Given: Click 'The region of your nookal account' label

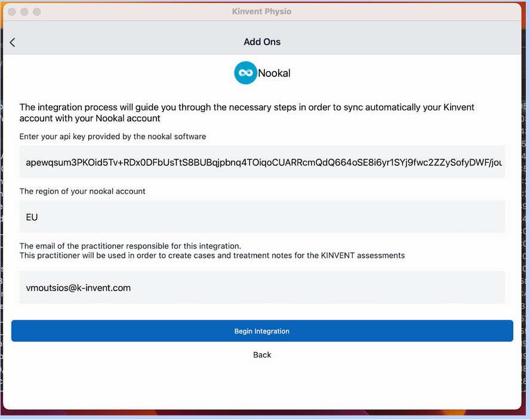Looking at the screenshot, I should [82, 192].
